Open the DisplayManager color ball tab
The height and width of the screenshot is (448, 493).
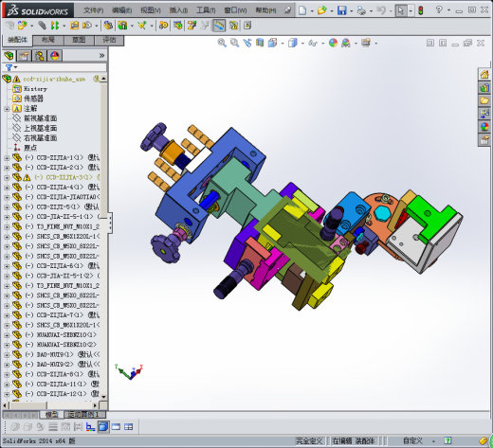55,56
